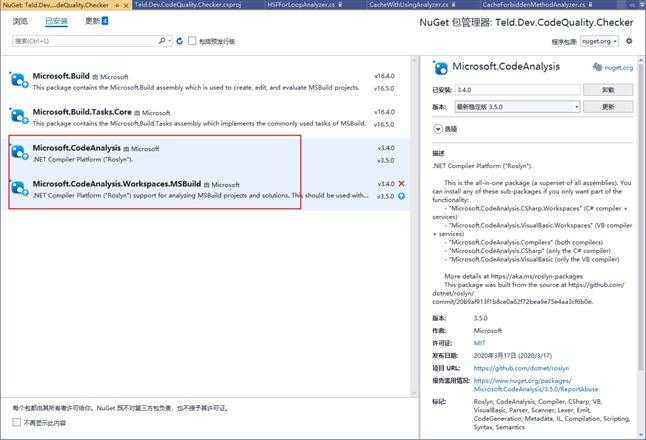
Task: Open the version 3.5.0 dropdown
Action: click(517, 107)
